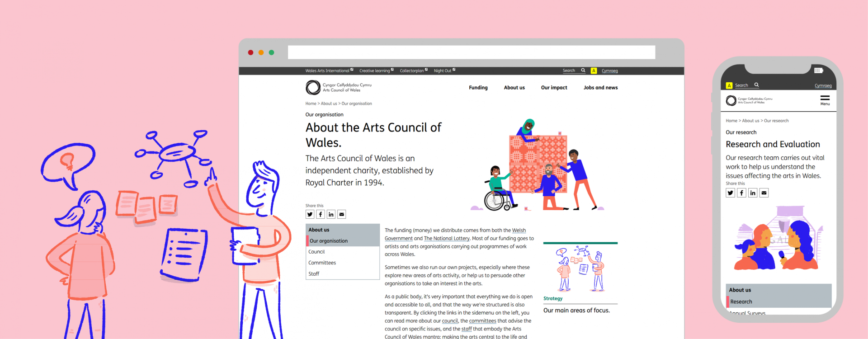Screen dimensions: 868x339
Task: Select Research in mobile side menu
Action: click(778, 301)
